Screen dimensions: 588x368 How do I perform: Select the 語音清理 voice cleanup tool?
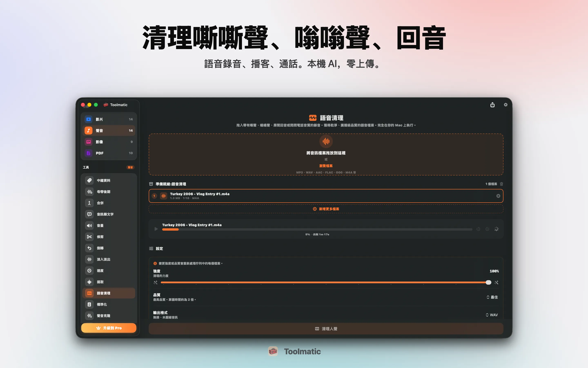[109, 293]
